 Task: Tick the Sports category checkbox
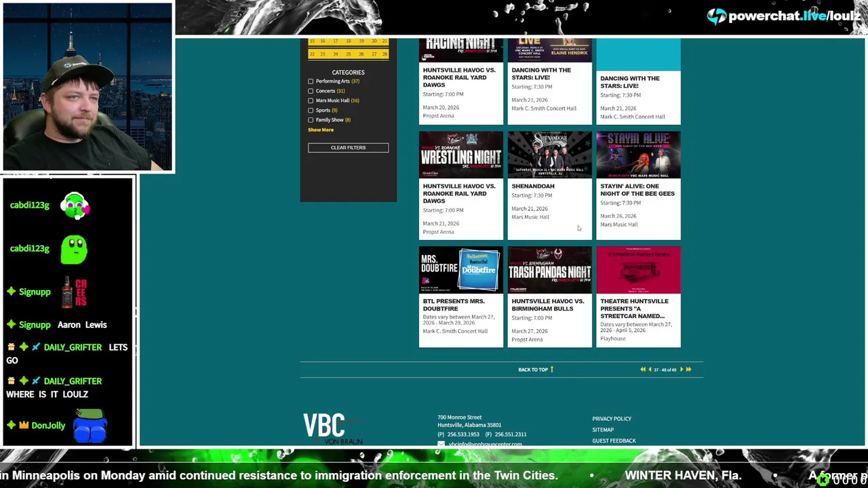tap(311, 110)
